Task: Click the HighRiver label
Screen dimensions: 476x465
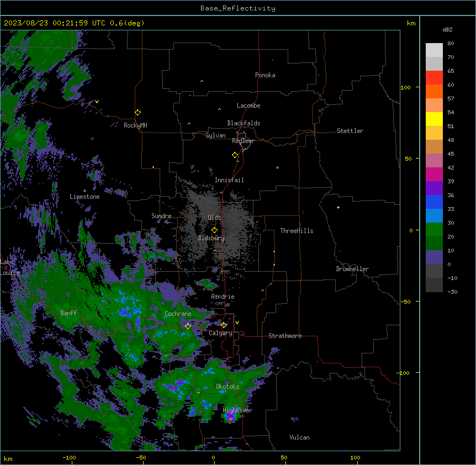Action: (237, 410)
